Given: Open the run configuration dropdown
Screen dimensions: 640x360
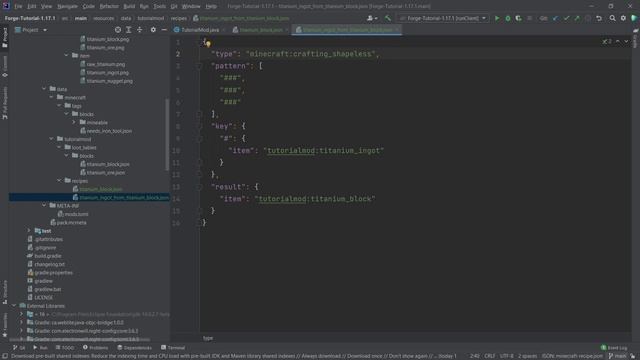Looking at the screenshot, I should click(x=444, y=18).
